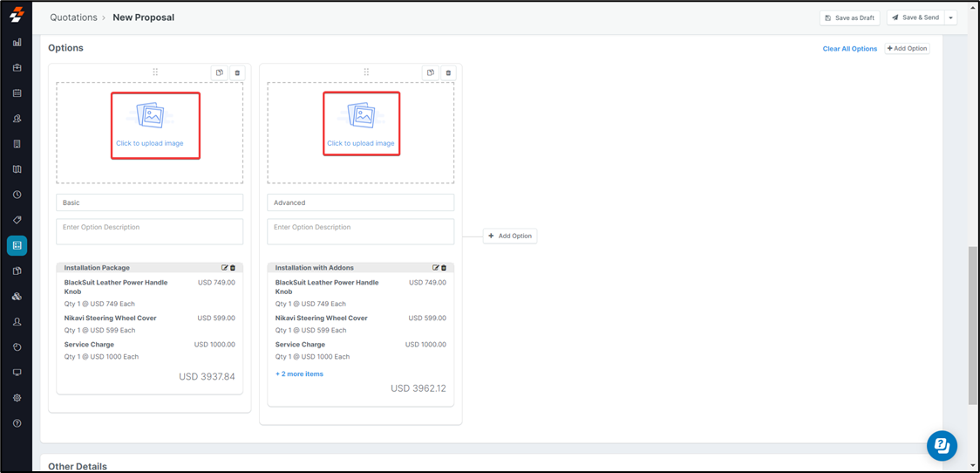Click the total 'USD 3962.12'
This screenshot has height=473, width=980.
419,388
